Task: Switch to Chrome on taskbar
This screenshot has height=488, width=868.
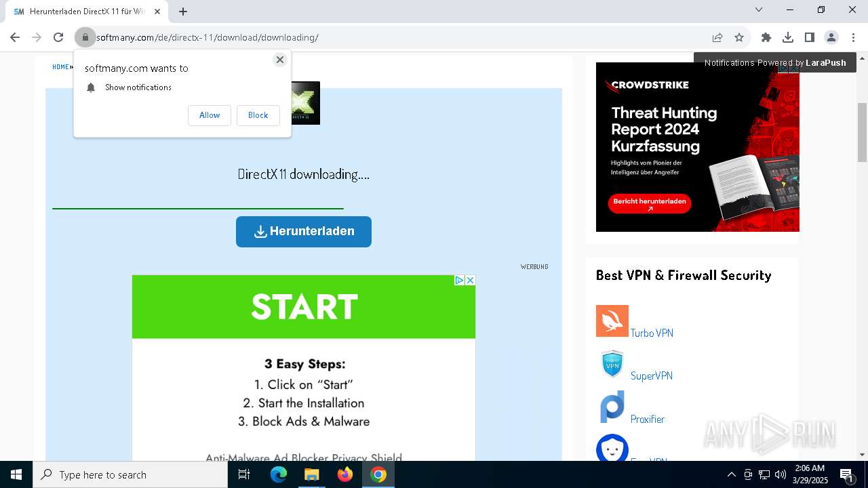Action: [378, 474]
